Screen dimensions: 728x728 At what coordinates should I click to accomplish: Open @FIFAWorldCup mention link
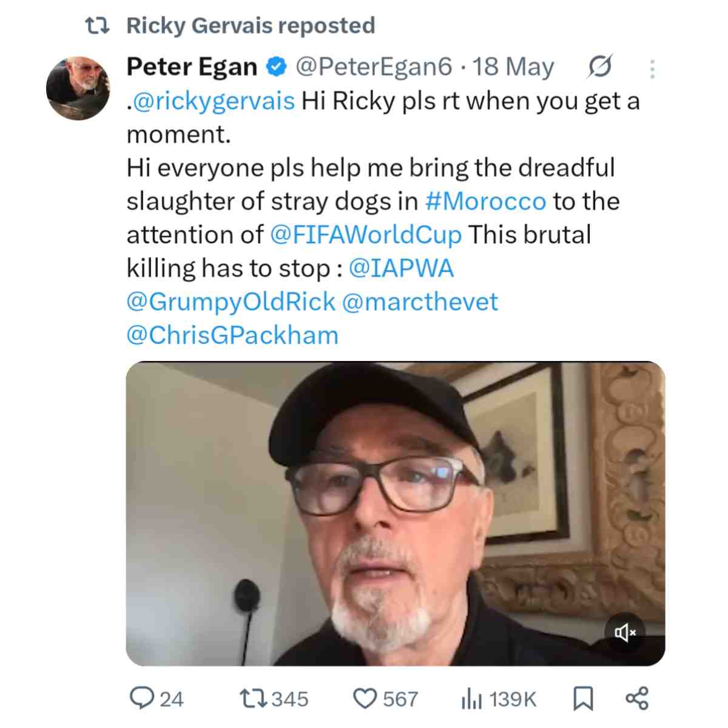[x=365, y=235]
